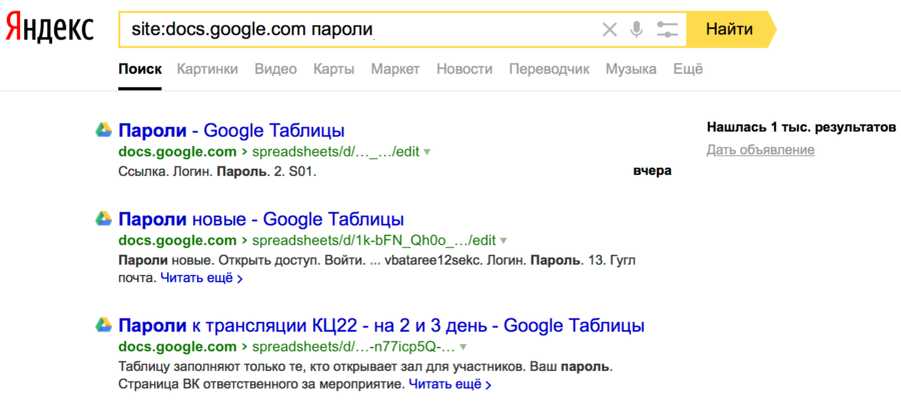The height and width of the screenshot is (406, 901).
Task: Click the Найти search button
Action: pyautogui.click(x=731, y=29)
